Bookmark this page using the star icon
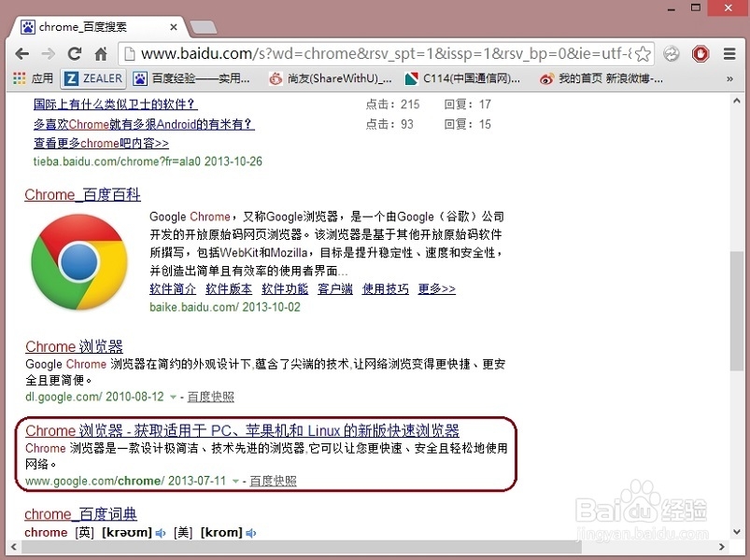 click(643, 54)
